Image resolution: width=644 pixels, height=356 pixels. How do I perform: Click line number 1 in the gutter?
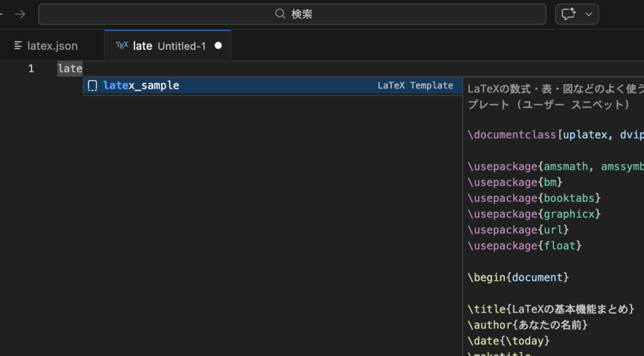point(31,69)
